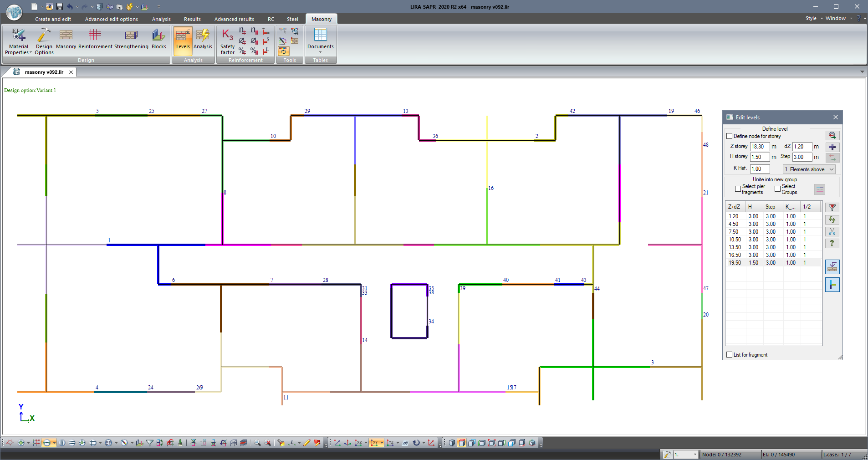
Task: Check the List for fragment option
Action: 730,355
